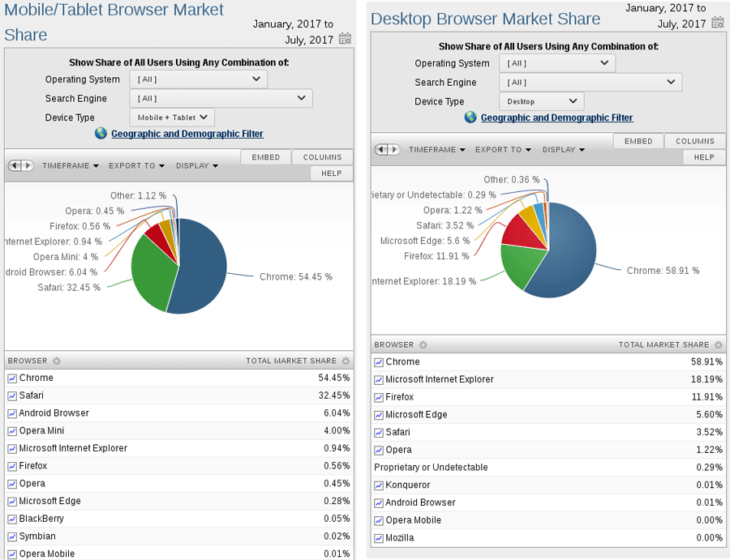
Task: Click red Firefox slice in Desktop pie
Action: coord(521,231)
